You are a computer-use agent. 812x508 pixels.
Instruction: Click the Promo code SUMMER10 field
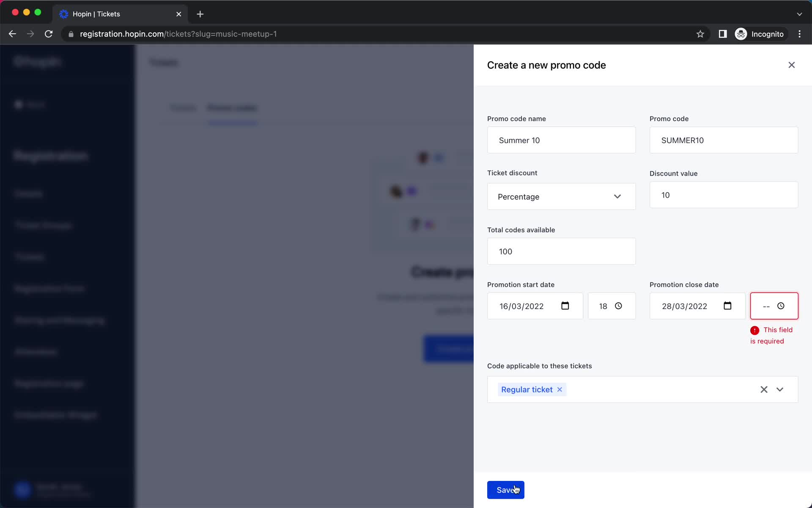tap(724, 140)
